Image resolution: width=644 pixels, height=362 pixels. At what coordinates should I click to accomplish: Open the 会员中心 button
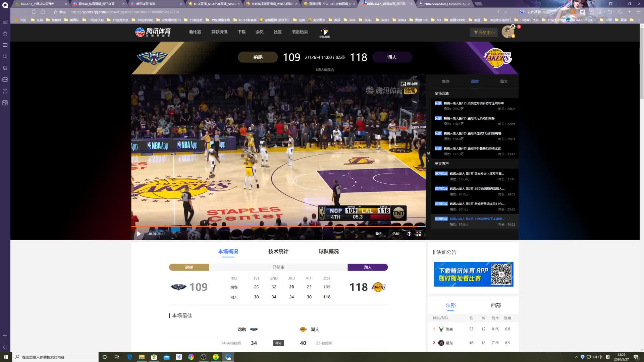click(x=484, y=33)
